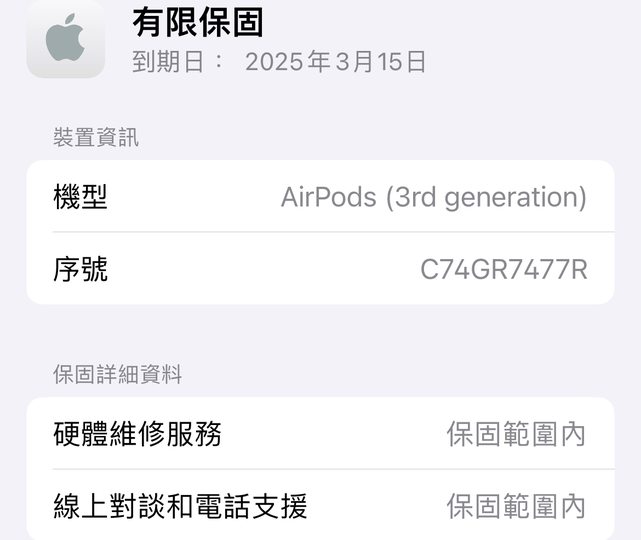Select the 保固詳細資料 section header
Screen dimensions: 641x540
(118, 374)
